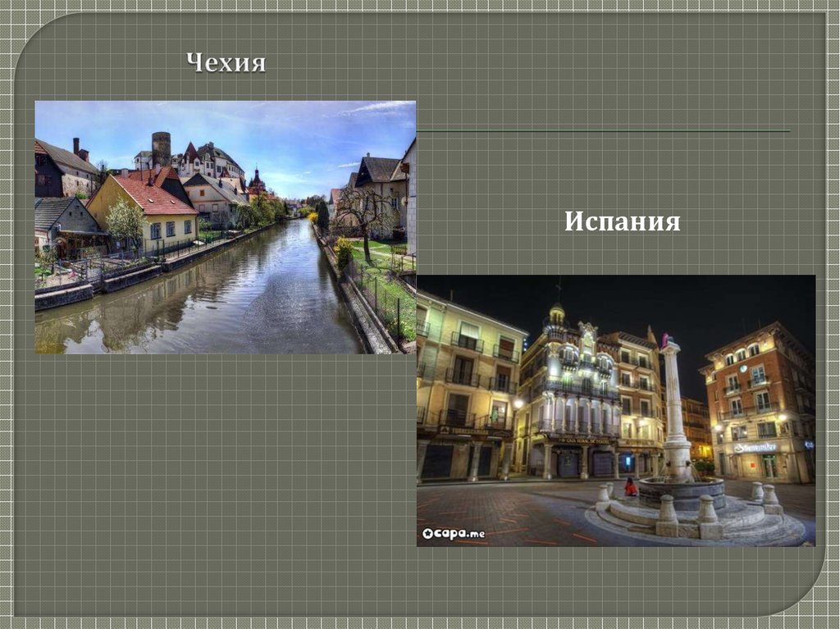The image size is (840, 629).
Task: Click the round stone tower in Czech photo
Action: click(x=161, y=149)
